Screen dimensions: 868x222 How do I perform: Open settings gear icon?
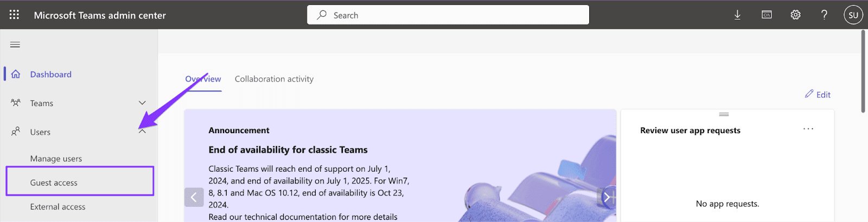[795, 15]
